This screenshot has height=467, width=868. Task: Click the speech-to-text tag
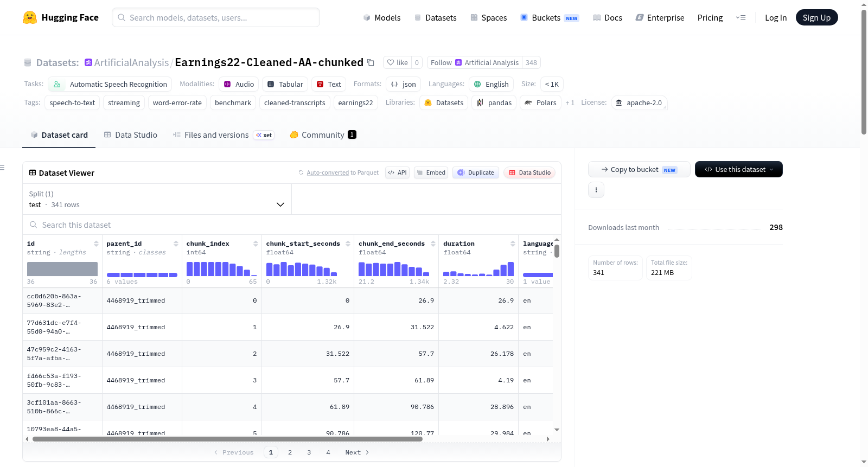tap(72, 103)
